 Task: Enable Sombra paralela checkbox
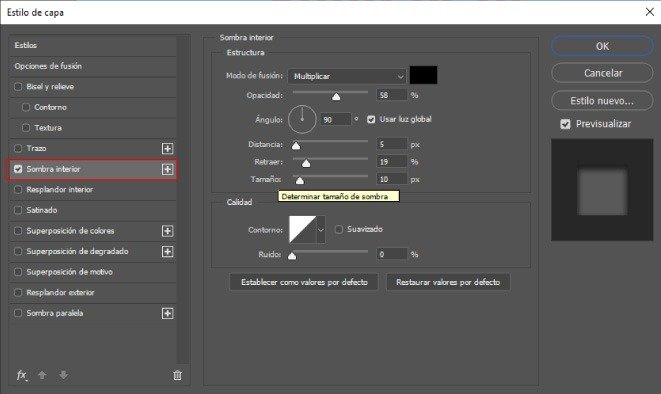pyautogui.click(x=18, y=313)
